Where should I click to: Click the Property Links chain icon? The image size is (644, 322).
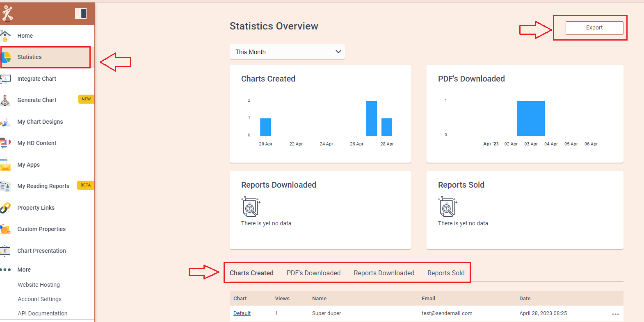click(x=5, y=208)
